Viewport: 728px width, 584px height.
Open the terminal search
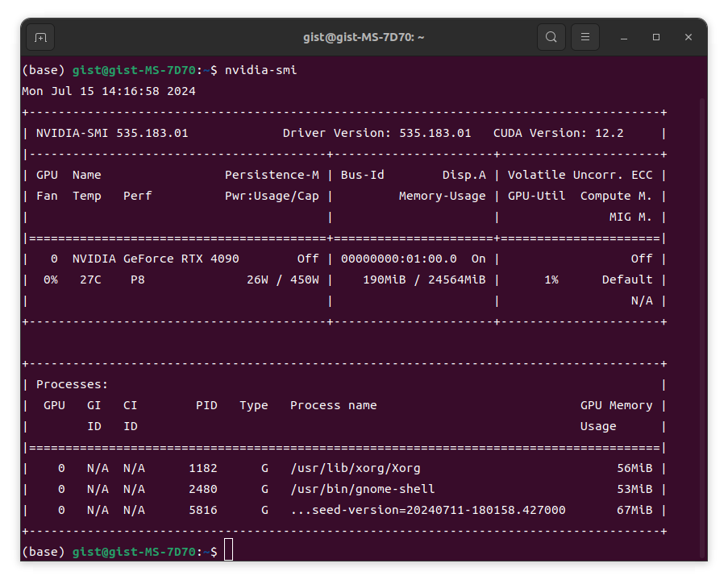coord(551,37)
